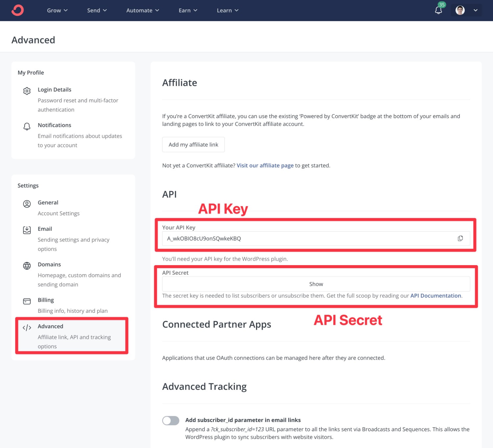Click the 'Billing info, history and plan' text
This screenshot has height=448, width=493.
click(x=73, y=311)
